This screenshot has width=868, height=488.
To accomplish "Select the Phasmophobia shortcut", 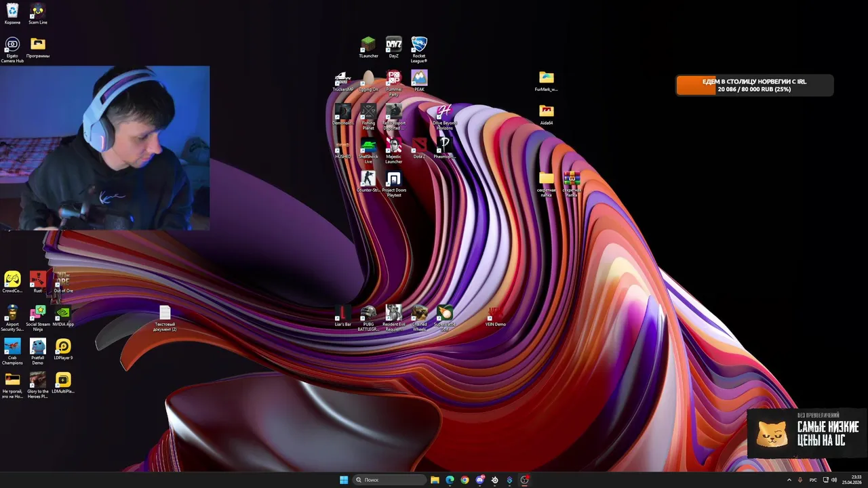I will coord(444,148).
